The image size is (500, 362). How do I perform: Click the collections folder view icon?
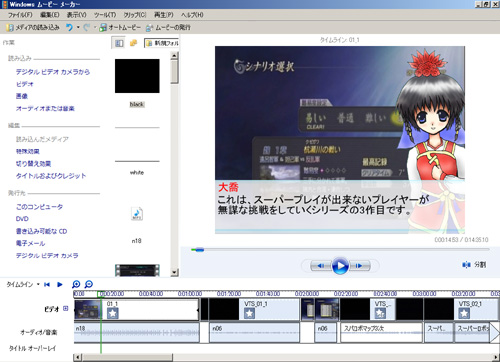pyautogui.click(x=133, y=43)
